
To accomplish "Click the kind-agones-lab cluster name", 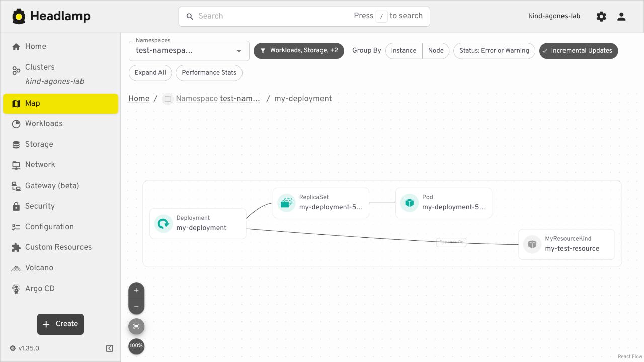I will [554, 16].
